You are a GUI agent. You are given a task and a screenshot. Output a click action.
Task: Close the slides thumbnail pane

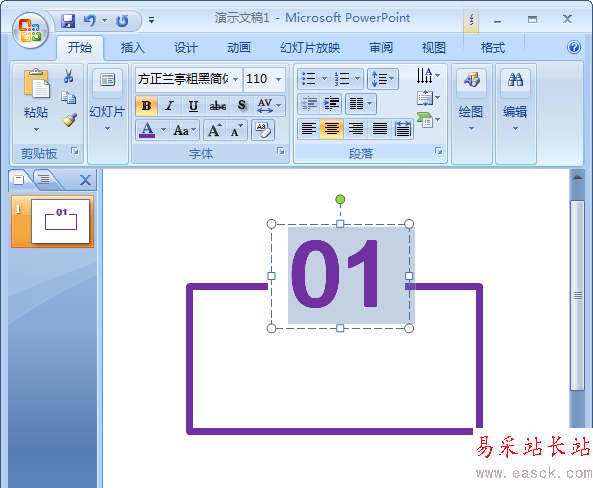(x=85, y=180)
